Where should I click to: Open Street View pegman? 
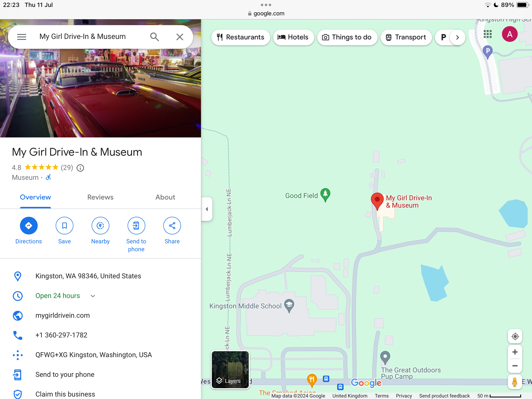click(515, 382)
